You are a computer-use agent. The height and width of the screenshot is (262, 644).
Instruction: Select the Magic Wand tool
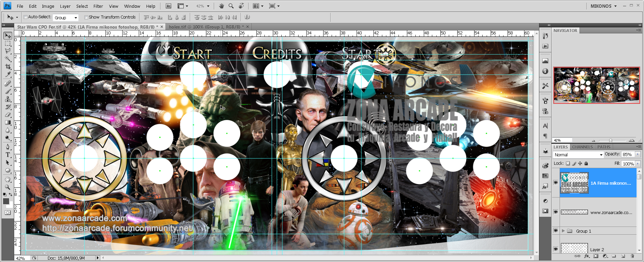point(8,58)
